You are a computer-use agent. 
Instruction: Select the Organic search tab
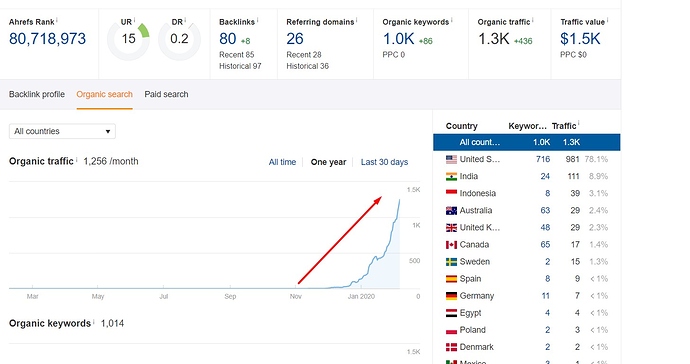click(104, 94)
